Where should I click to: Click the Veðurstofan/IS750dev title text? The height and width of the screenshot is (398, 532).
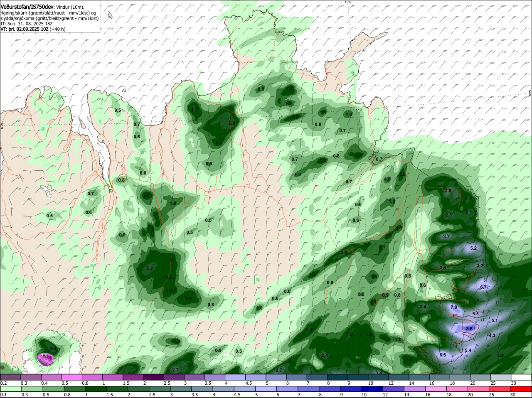point(27,7)
